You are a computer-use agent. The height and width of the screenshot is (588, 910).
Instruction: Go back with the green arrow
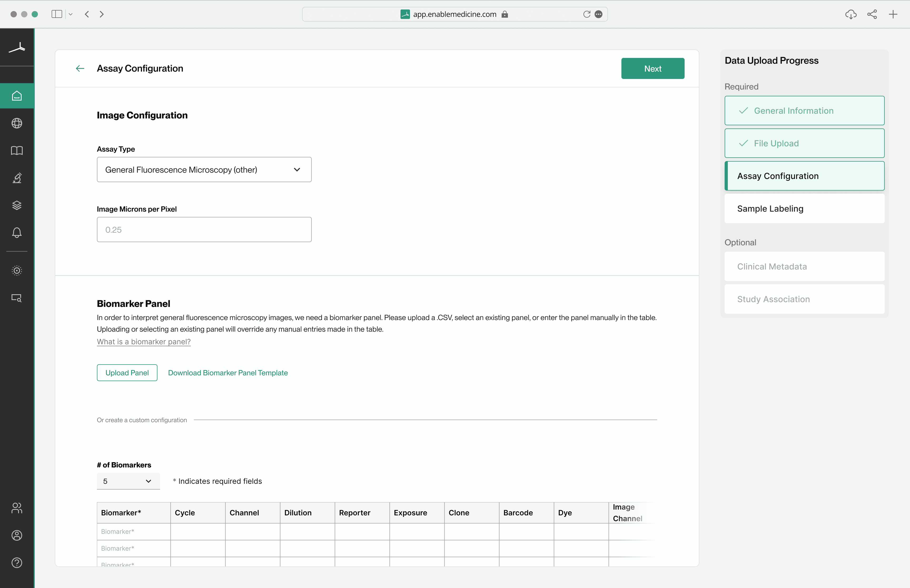click(80, 68)
